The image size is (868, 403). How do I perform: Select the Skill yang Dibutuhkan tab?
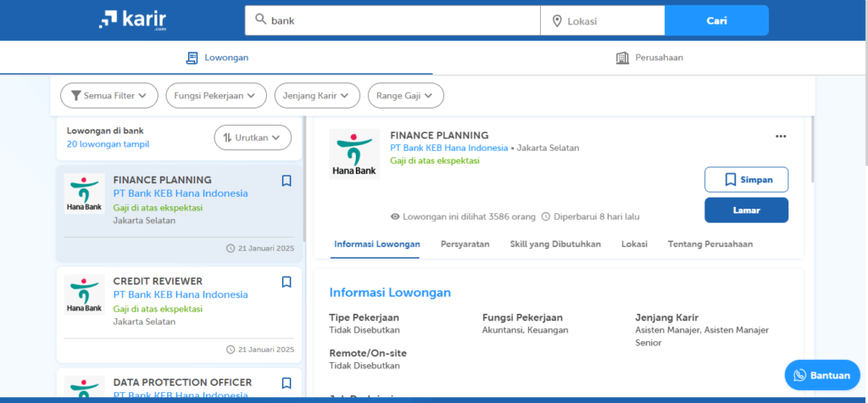pos(555,243)
